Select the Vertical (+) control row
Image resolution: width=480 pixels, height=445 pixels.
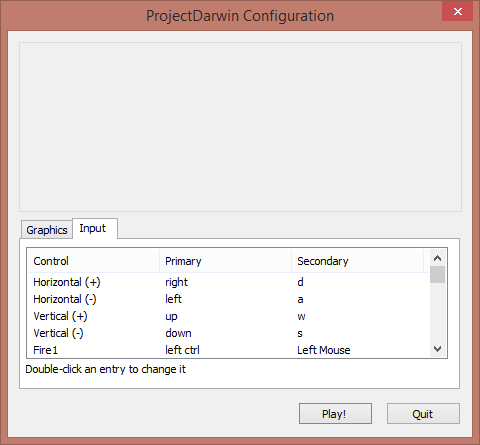point(228,316)
